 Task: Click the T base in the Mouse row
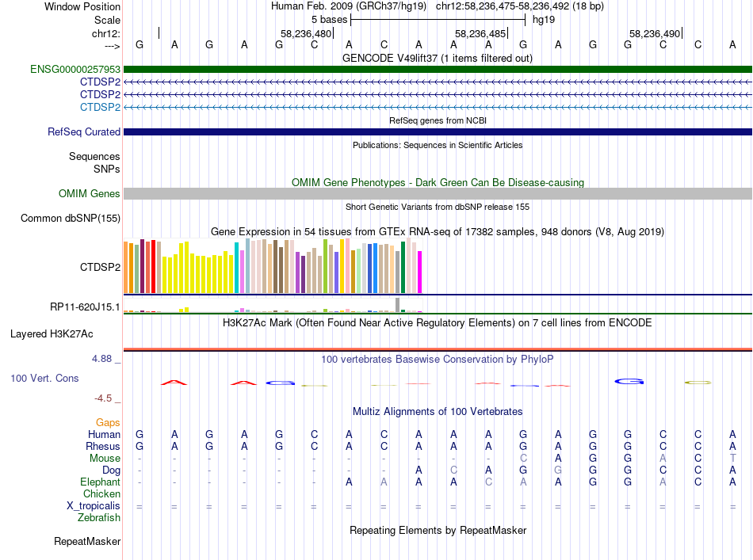(732, 459)
